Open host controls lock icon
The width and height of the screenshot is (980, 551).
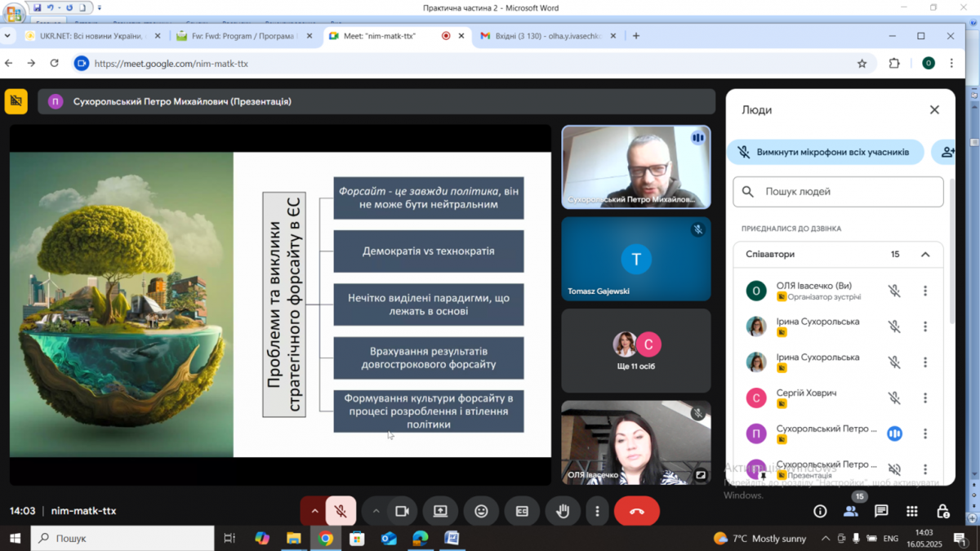coord(942,511)
